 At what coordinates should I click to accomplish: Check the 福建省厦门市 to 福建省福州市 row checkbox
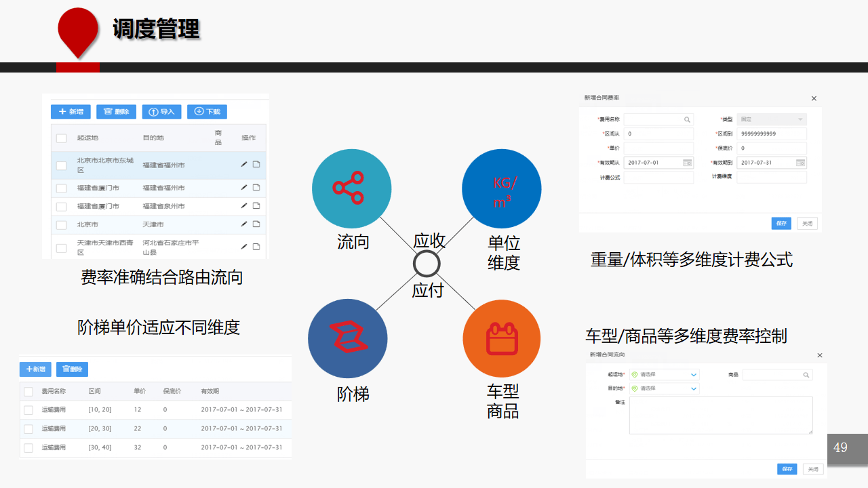coord(61,188)
